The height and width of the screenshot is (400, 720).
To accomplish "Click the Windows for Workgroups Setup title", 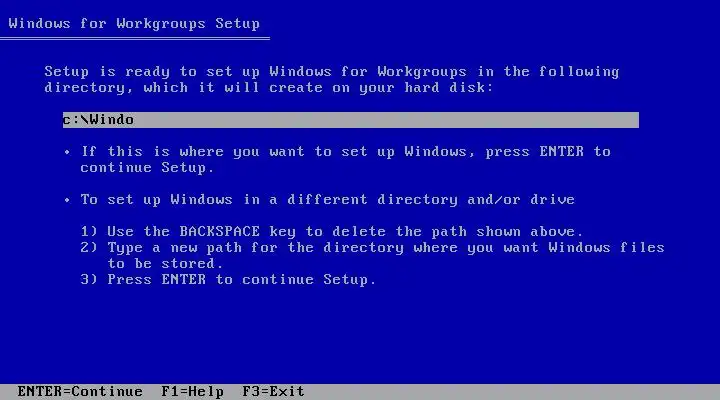I will (134, 23).
